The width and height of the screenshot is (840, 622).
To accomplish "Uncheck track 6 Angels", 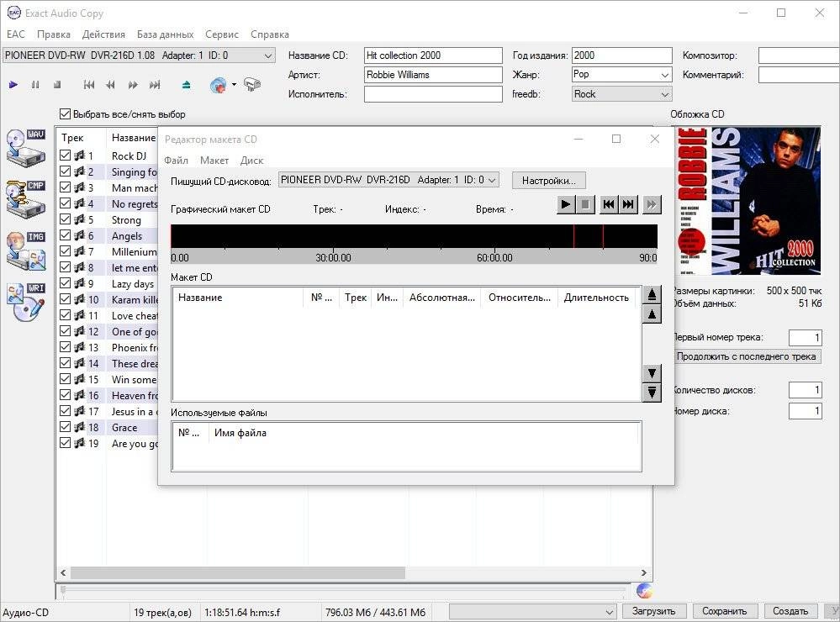I will (65, 235).
